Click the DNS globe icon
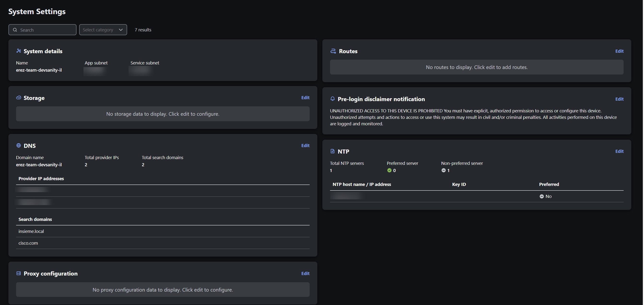 coord(18,145)
